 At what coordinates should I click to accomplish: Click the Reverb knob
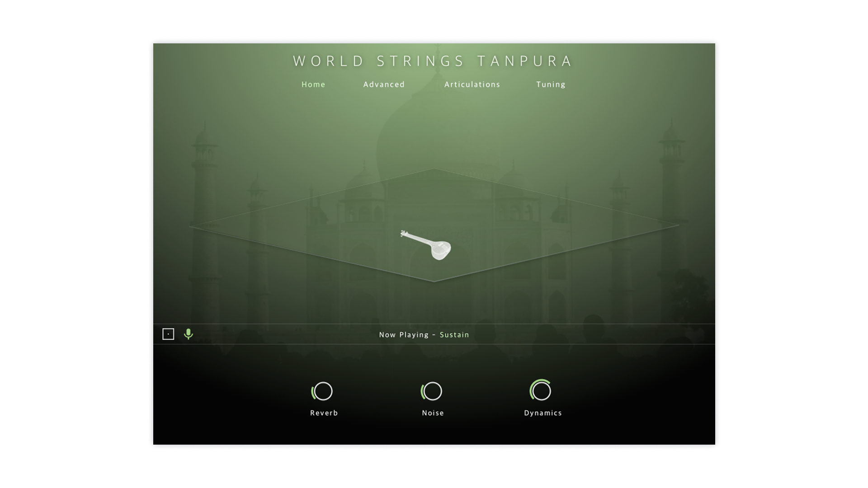click(x=322, y=391)
